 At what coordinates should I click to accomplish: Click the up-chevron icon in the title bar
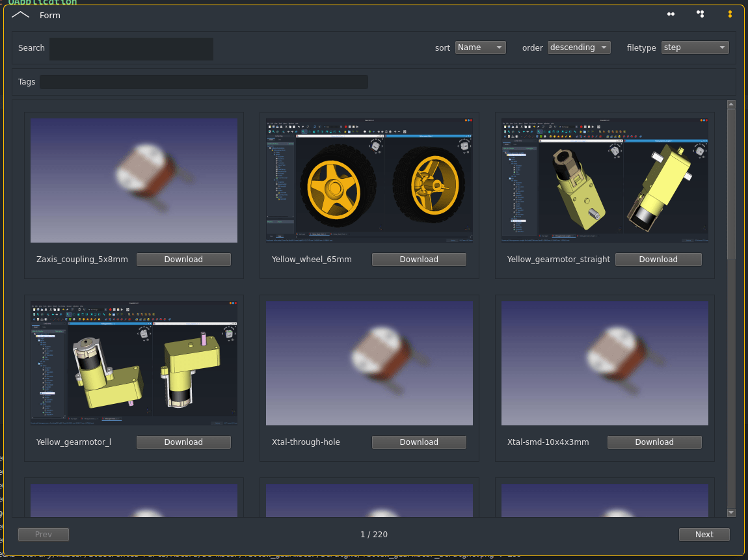21,14
